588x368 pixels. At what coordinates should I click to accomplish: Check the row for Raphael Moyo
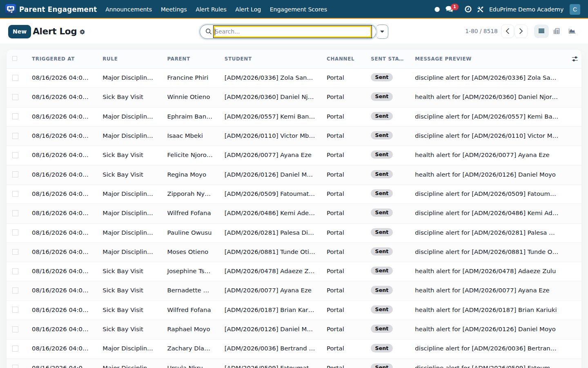[x=15, y=329]
